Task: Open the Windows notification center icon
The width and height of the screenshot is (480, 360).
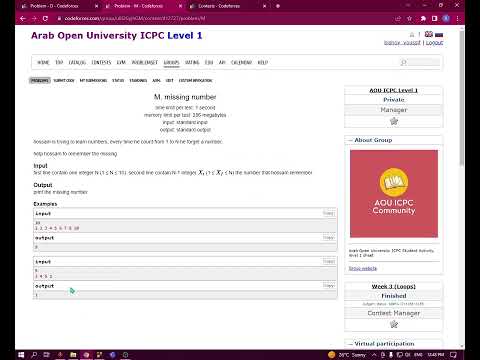Action: tap(453, 355)
